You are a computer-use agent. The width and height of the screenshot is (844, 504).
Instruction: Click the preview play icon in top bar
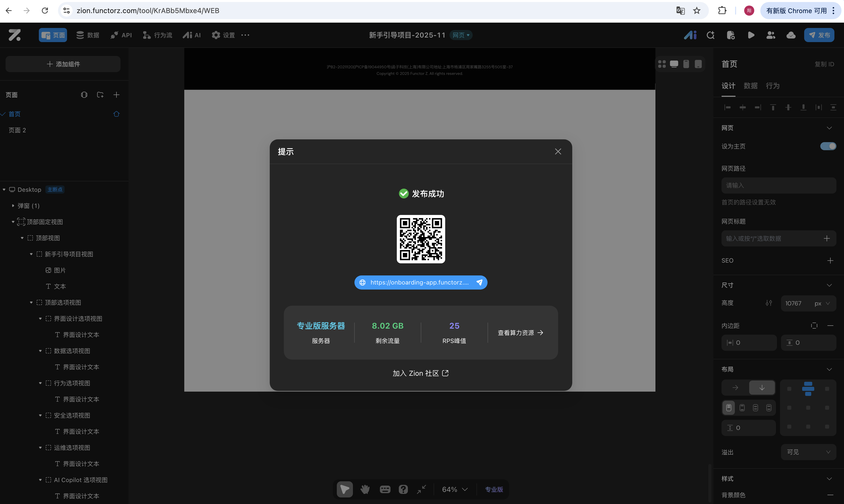click(751, 35)
